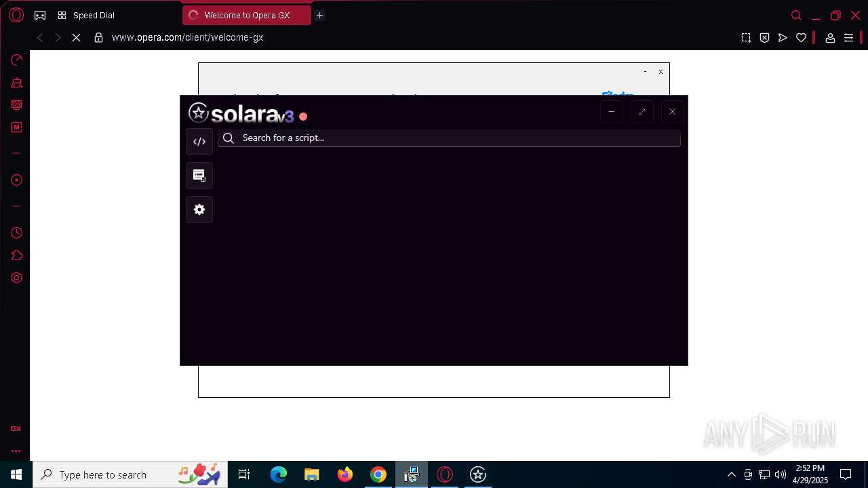The image size is (868, 488).
Task: Open the Player in sidebar
Action: pyautogui.click(x=16, y=180)
